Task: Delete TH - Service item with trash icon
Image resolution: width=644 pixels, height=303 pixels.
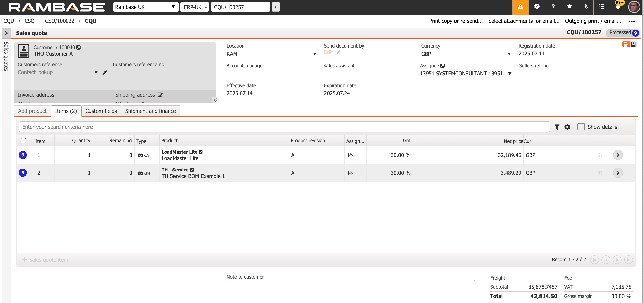Action: 600,173
